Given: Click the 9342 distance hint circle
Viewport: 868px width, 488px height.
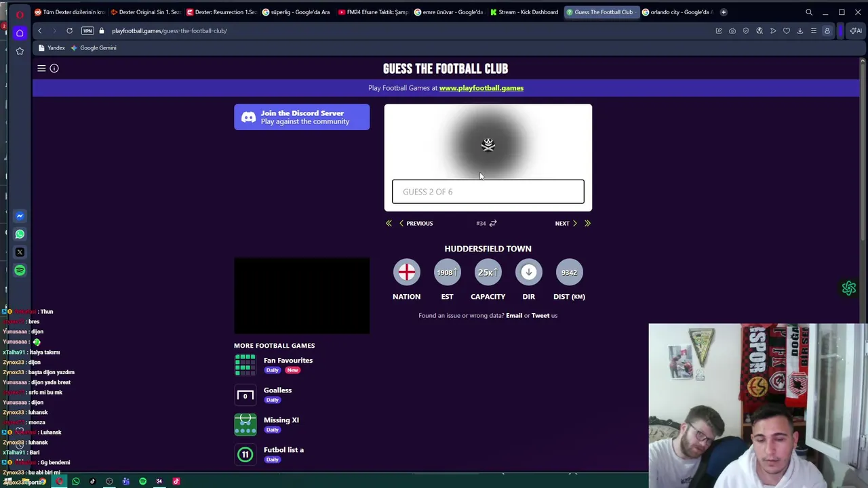Looking at the screenshot, I should point(569,272).
